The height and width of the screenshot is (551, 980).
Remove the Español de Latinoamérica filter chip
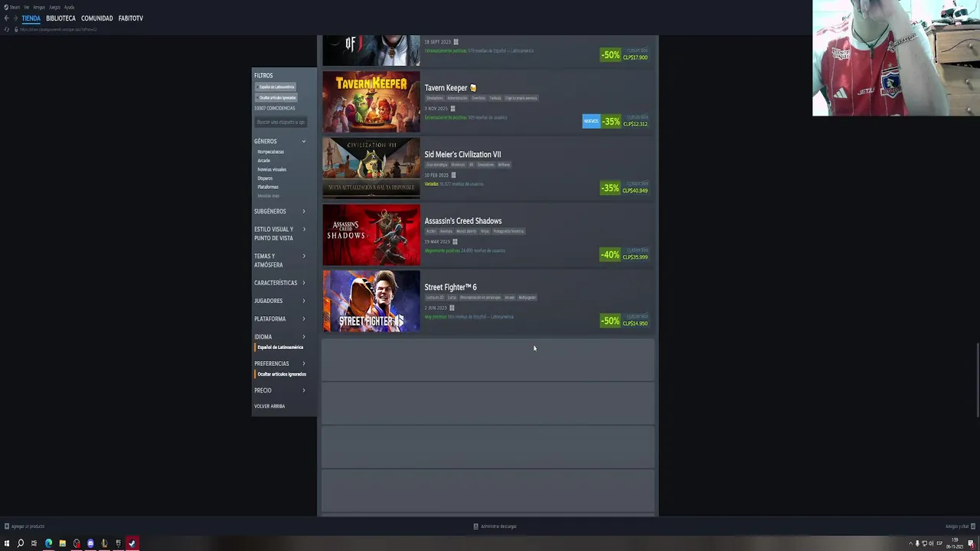(276, 86)
